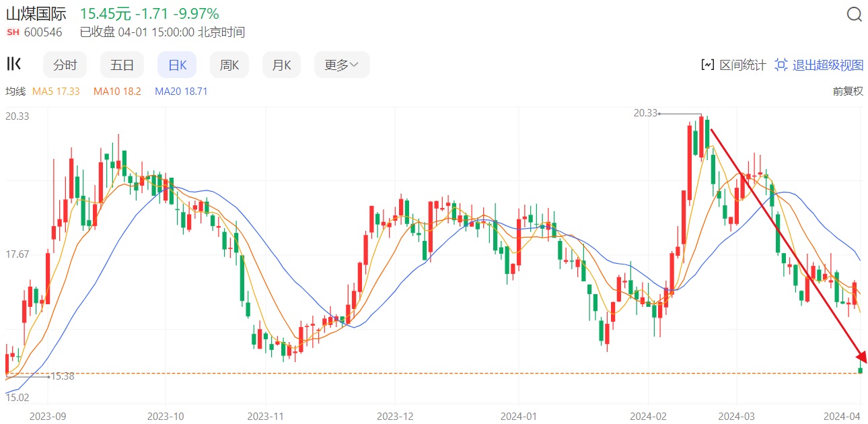
Task: Click the 20.33 high price marker
Action: (645, 114)
